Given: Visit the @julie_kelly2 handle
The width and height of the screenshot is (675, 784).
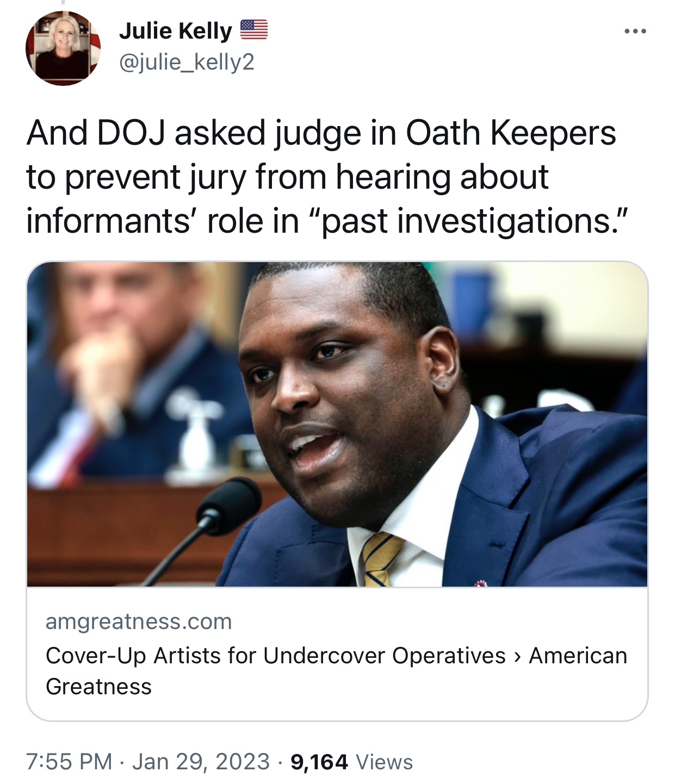Looking at the screenshot, I should (x=187, y=63).
